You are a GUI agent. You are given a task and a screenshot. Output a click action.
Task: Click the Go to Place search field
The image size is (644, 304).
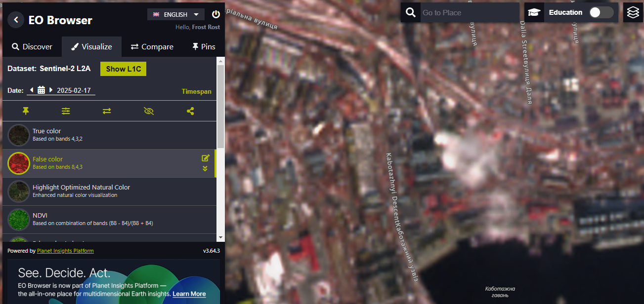coord(469,12)
